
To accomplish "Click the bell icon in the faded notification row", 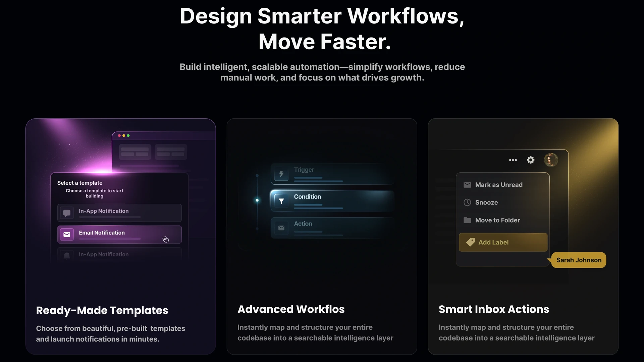I will click(67, 256).
